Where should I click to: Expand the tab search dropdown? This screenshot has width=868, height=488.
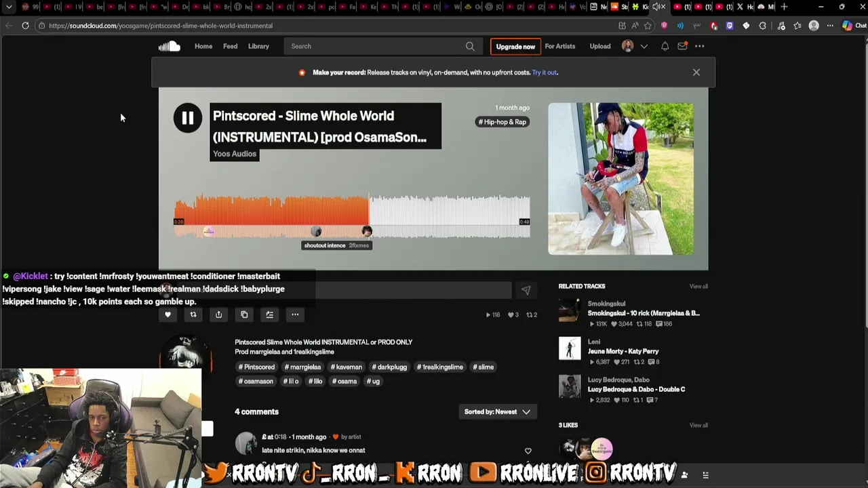pyautogui.click(x=9, y=7)
